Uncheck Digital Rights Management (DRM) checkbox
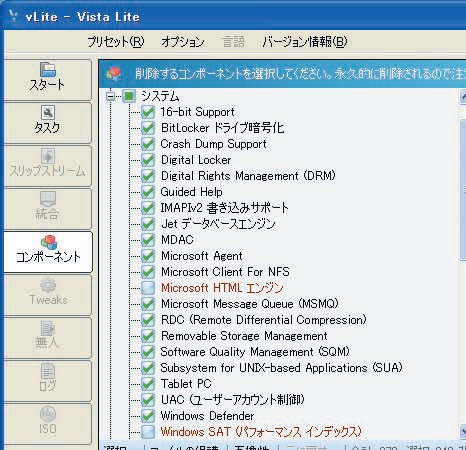 pyautogui.click(x=148, y=176)
